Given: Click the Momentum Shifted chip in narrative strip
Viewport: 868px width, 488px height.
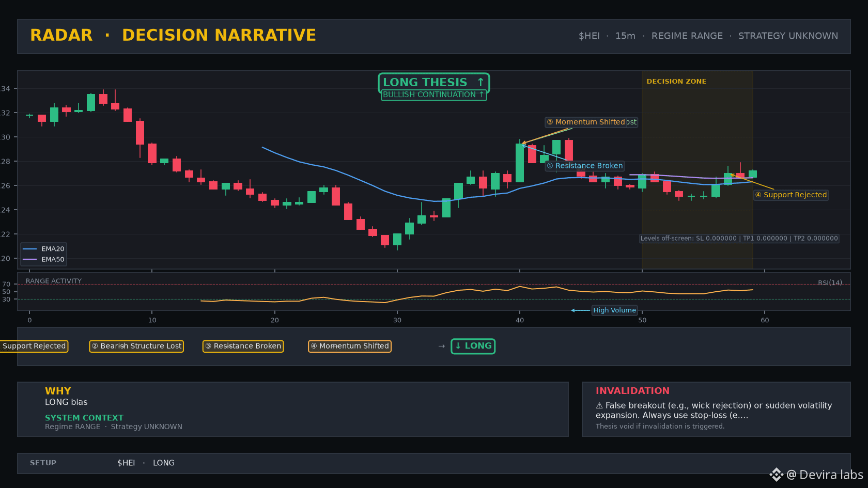Looking at the screenshot, I should (350, 346).
